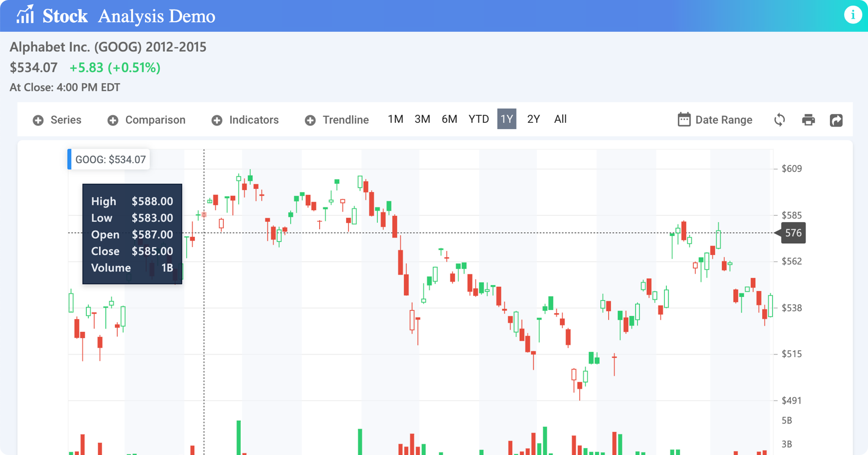Screen dimensions: 868x455
Task: Click the plus icon beside Series
Action: click(38, 120)
